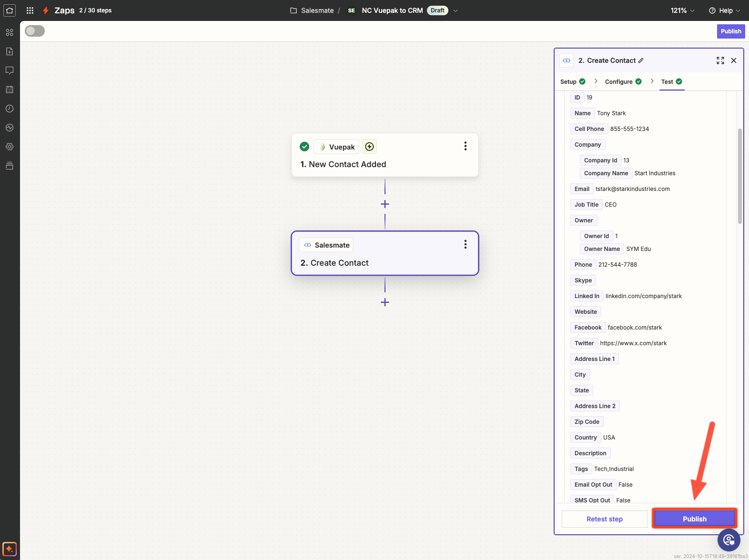Expand the step panel to full screen
The height and width of the screenshot is (560, 749).
[x=720, y=60]
